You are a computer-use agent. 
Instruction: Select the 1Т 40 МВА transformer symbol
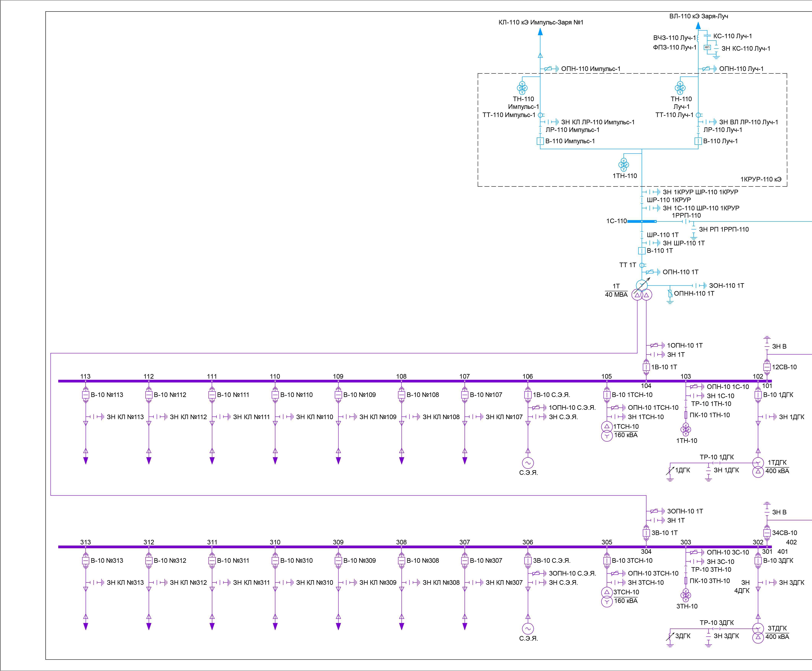(642, 291)
